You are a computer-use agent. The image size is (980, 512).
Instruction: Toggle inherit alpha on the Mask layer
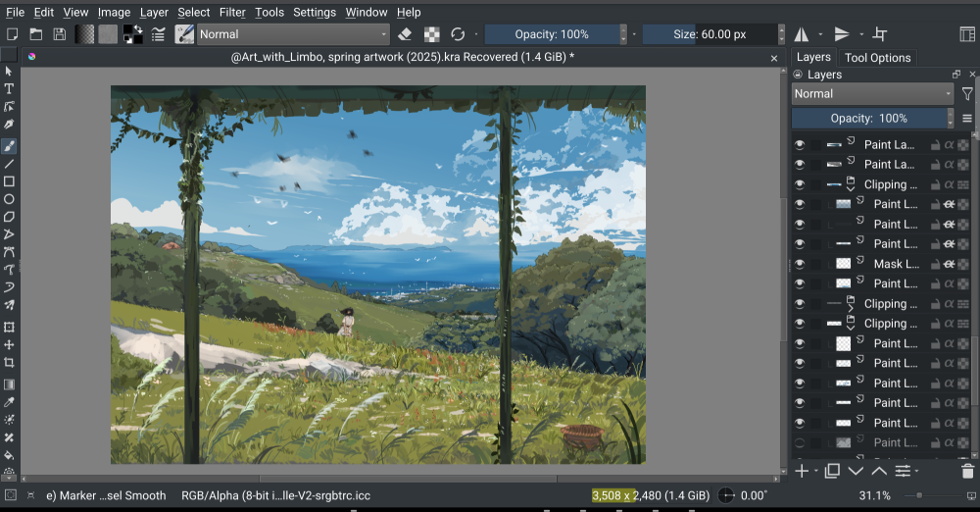coord(949,264)
